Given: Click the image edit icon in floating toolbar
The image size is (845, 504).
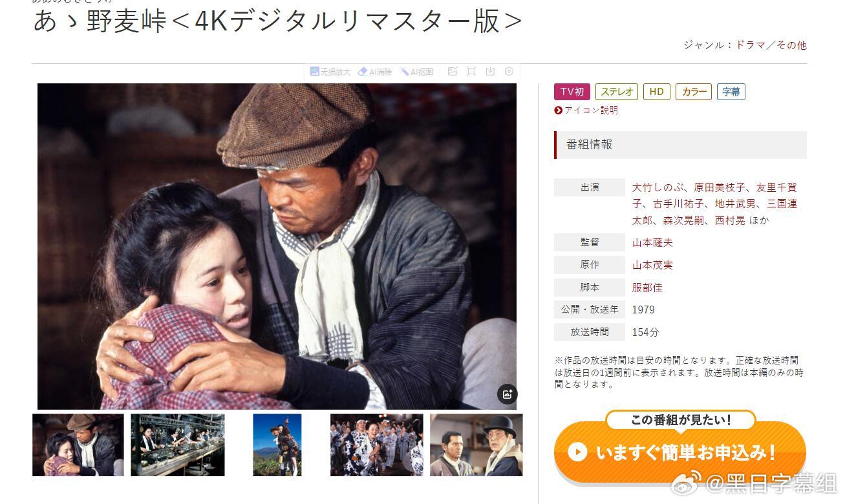Looking at the screenshot, I should click(453, 72).
